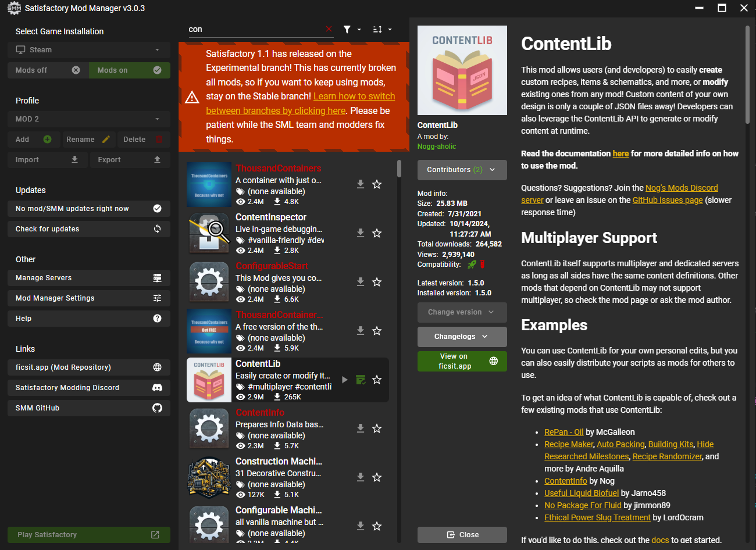The image size is (756, 550).
Task: Click the red exclamation compatibility icon
Action: coord(482,265)
